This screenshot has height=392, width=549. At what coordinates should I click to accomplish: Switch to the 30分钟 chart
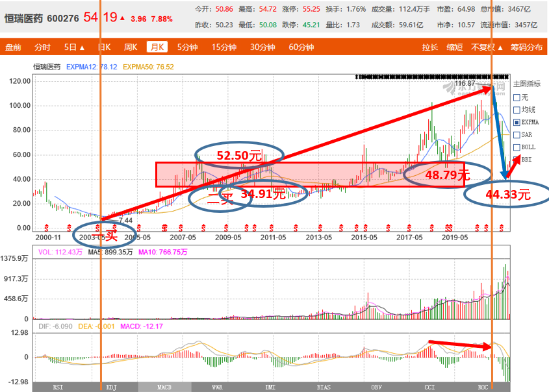262,47
